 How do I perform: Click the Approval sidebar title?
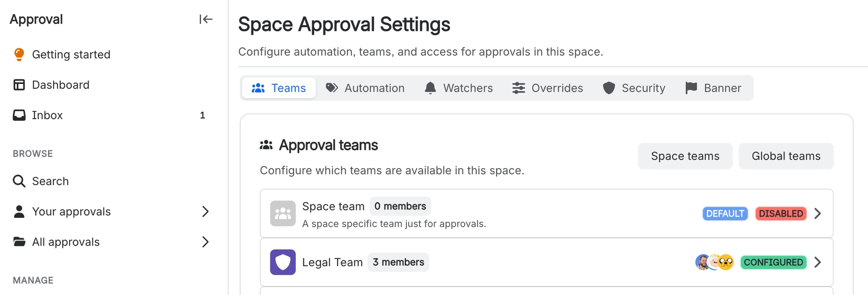(36, 19)
